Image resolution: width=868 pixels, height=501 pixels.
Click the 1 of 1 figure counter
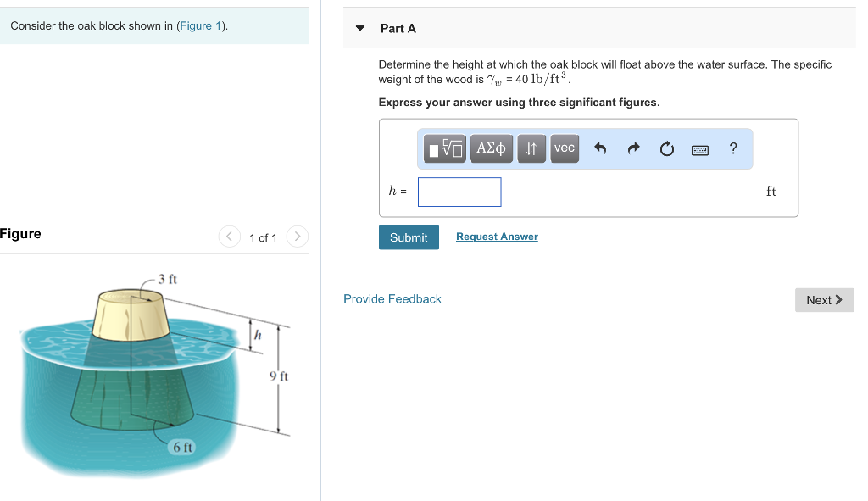coord(263,237)
